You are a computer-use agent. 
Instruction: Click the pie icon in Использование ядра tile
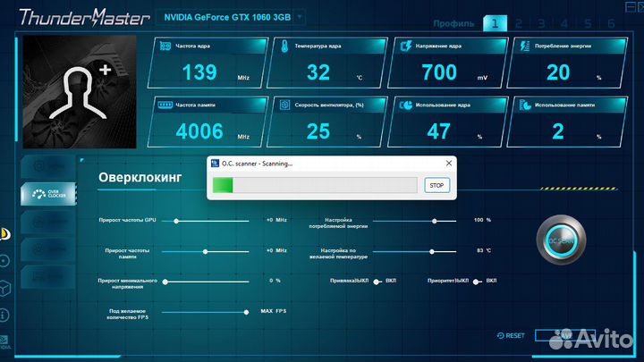406,105
